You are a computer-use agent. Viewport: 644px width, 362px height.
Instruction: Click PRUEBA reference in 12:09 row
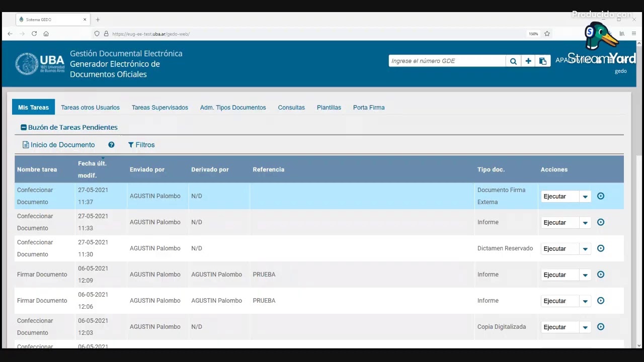coord(264,275)
